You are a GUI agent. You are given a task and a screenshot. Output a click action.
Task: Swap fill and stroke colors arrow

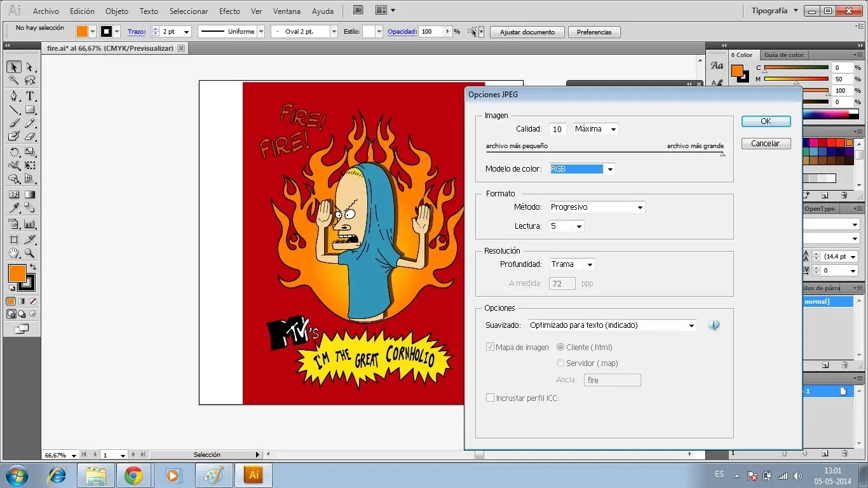pos(33,266)
